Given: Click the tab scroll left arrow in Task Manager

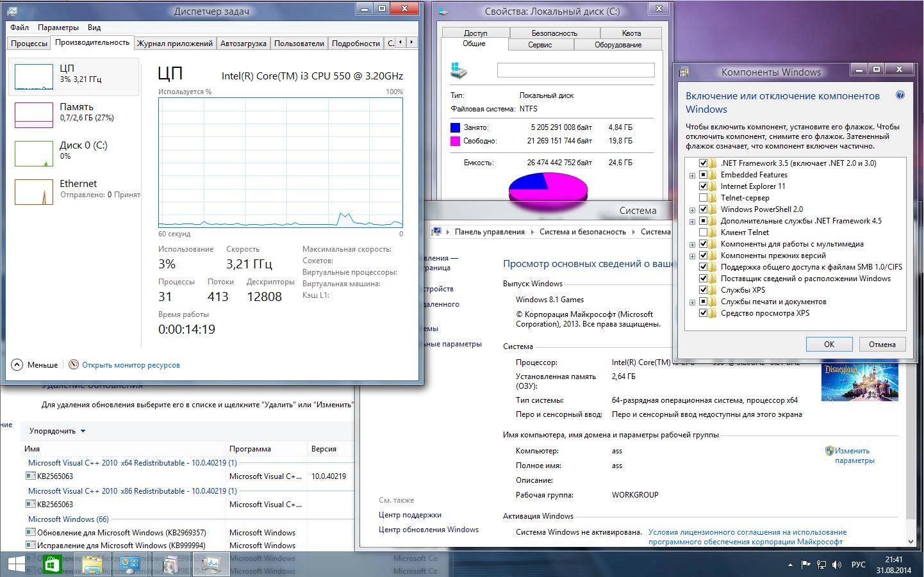Looking at the screenshot, I should pyautogui.click(x=400, y=42).
